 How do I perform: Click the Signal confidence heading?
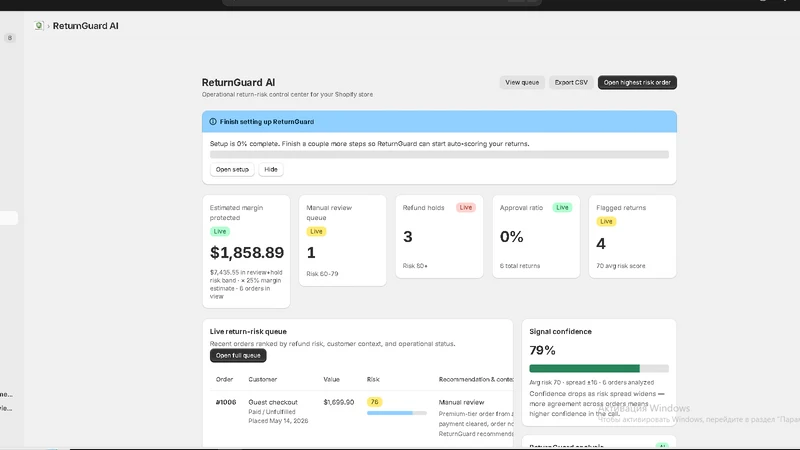(560, 332)
